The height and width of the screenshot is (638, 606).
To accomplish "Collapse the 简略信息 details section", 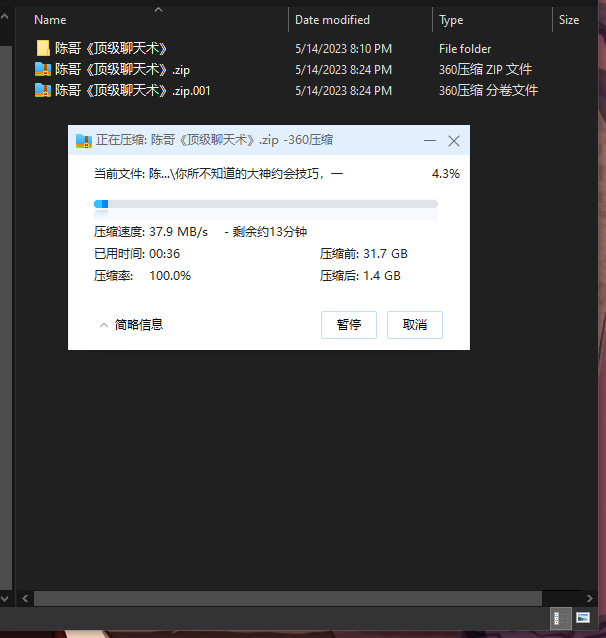I will (130, 324).
